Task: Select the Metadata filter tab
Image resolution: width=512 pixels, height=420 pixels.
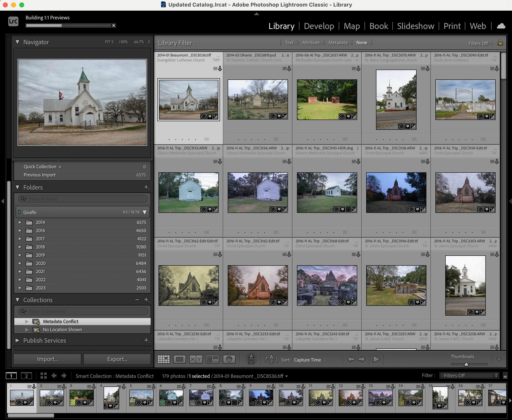Action: click(338, 43)
